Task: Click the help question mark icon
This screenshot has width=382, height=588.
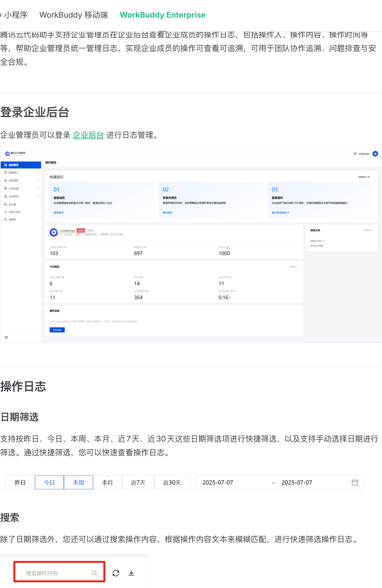Action: [x=355, y=154]
